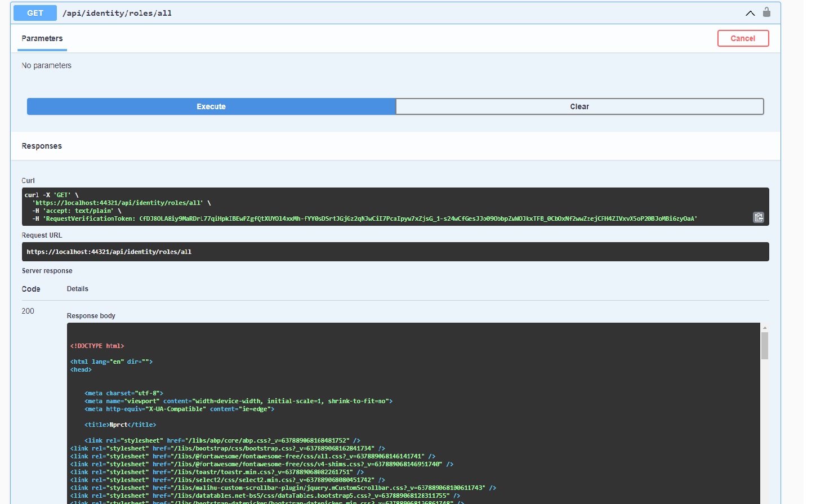Click the authorization lock icon

coord(766,12)
